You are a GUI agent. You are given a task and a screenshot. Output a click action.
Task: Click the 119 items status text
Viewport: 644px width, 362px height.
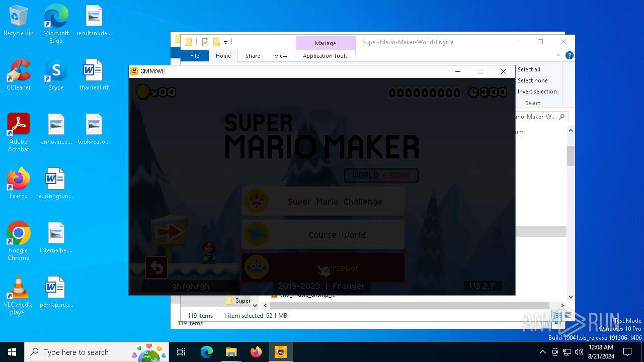coord(200,316)
